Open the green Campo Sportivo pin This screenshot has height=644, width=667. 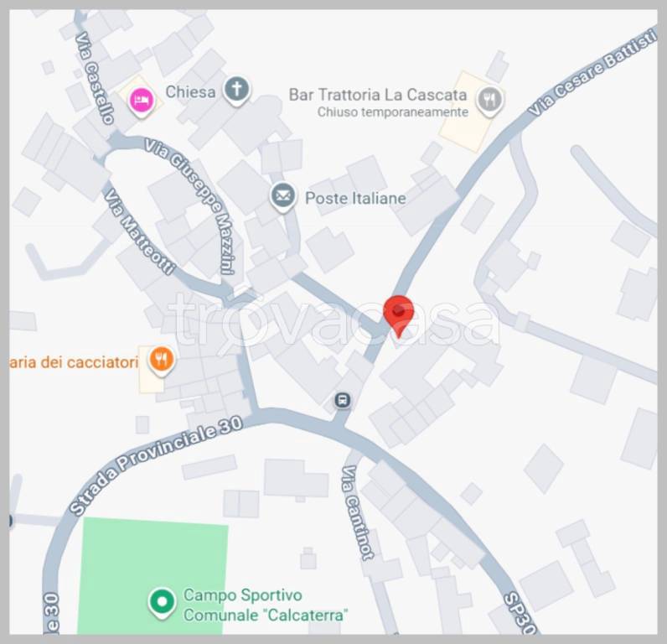tap(162, 603)
